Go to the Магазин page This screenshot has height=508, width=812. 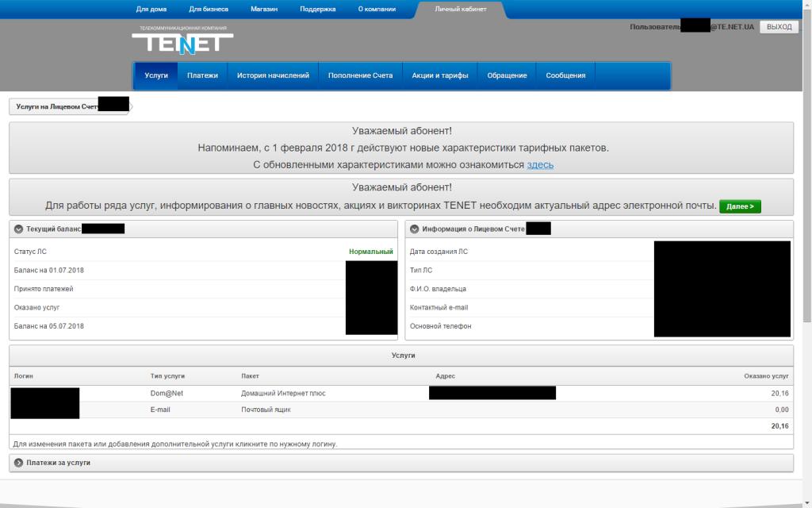coord(264,9)
